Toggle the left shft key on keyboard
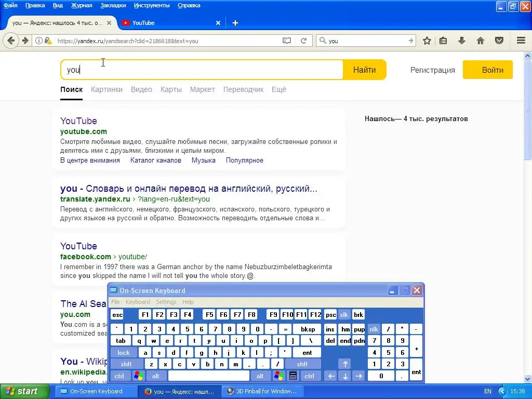The width and height of the screenshot is (532, 399). click(126, 364)
